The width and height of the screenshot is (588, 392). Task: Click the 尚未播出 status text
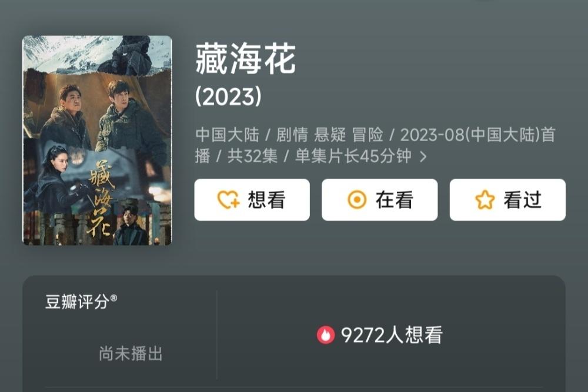point(131,353)
